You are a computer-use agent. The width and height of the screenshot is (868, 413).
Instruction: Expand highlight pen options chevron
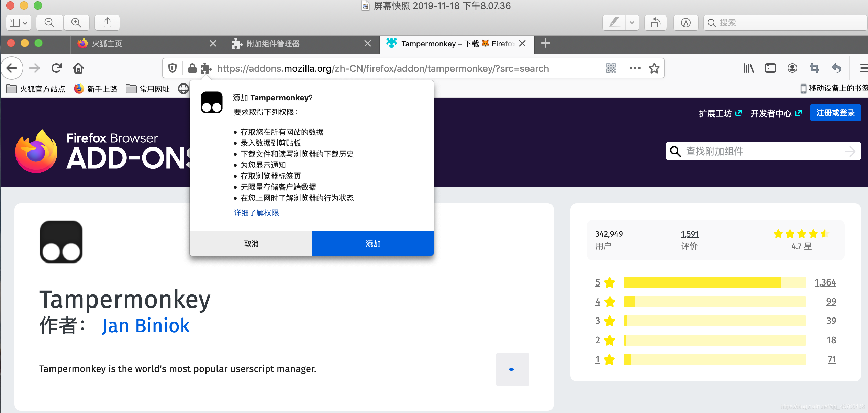click(x=632, y=23)
